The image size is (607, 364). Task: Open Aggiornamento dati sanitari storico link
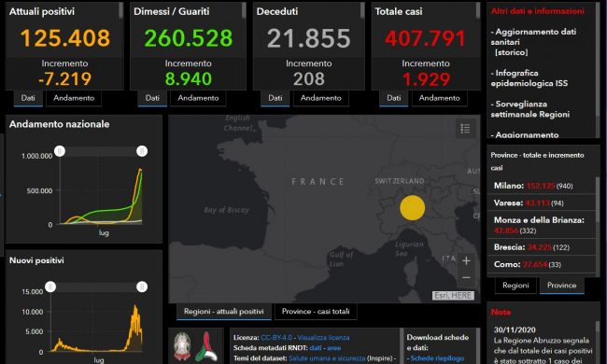coord(533,42)
